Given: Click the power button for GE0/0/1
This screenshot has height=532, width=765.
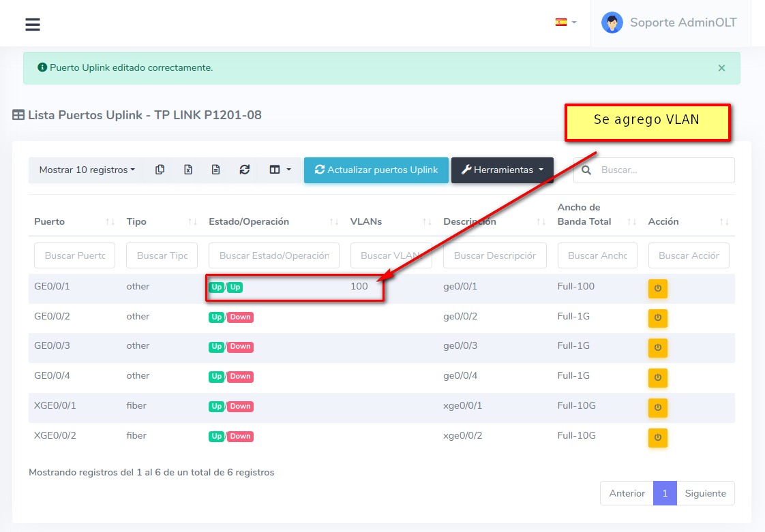Looking at the screenshot, I should 657,288.
